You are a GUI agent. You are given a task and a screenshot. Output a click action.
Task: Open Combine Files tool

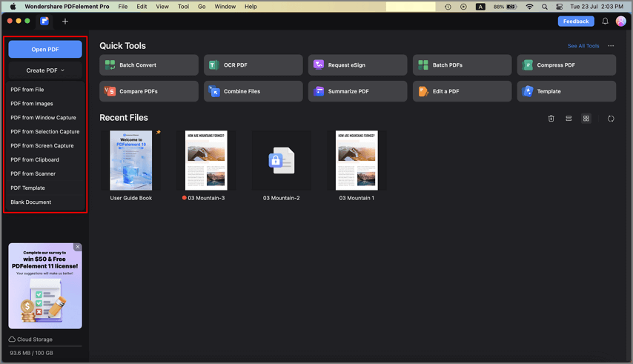click(x=253, y=91)
